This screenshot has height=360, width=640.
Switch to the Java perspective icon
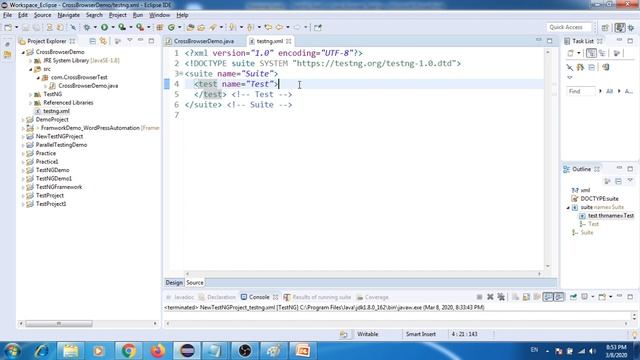(620, 27)
